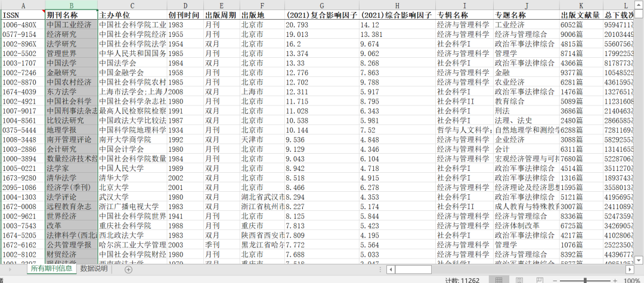Adjust the zoom slider in status bar

click(586, 281)
